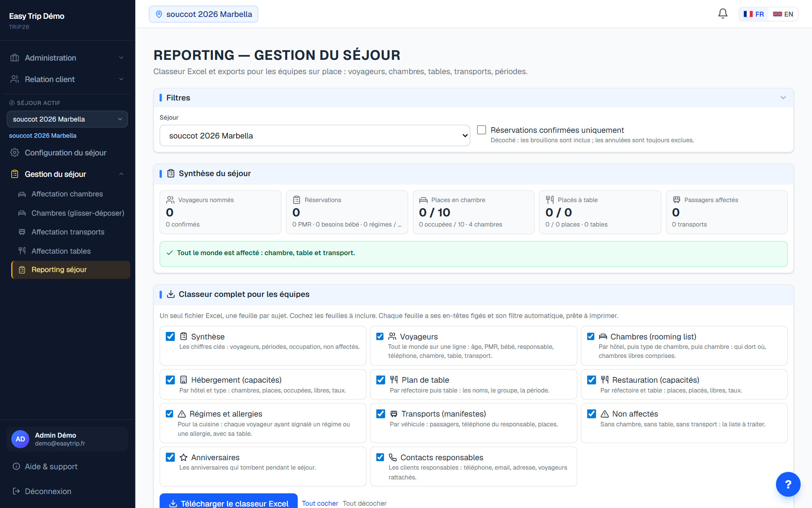The image size is (812, 508).
Task: Collapse the Gestion du séjour chevron
Action: point(121,174)
